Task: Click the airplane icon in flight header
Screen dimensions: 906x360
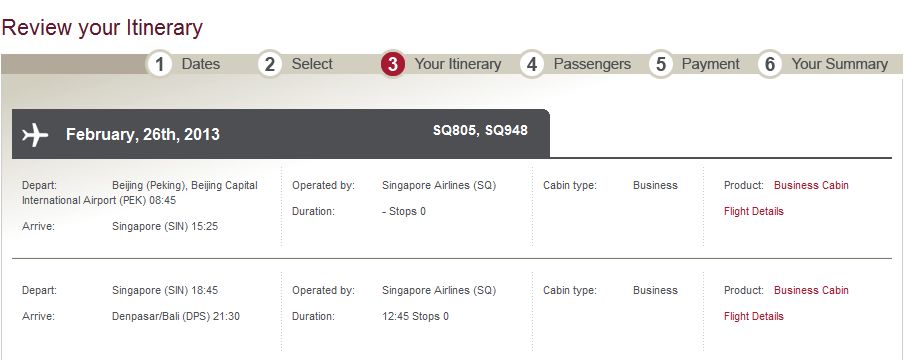Action: click(x=35, y=135)
